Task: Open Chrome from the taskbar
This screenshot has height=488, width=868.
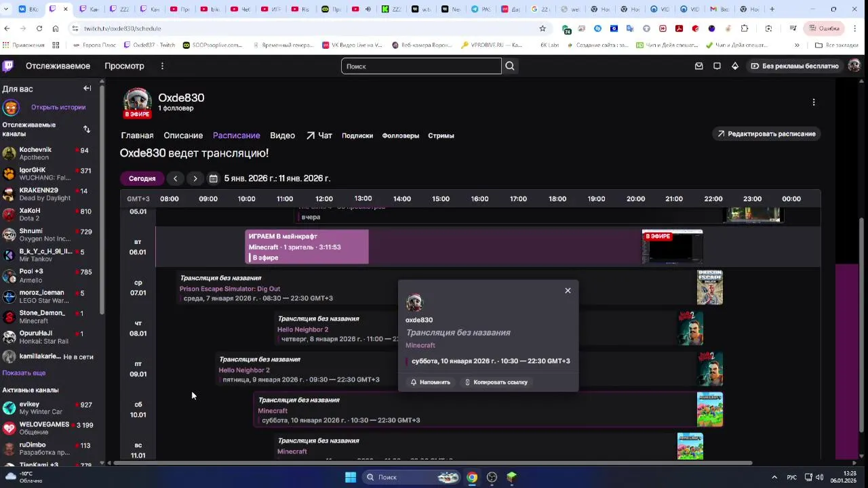Action: pos(472,477)
